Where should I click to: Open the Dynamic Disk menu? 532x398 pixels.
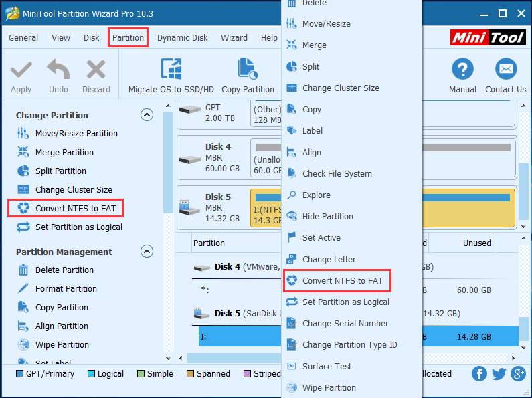pyautogui.click(x=182, y=37)
